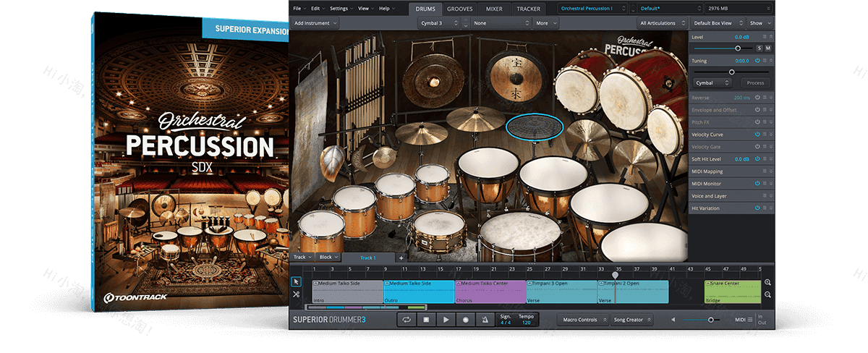Enable the Velocity Gate power button
This screenshot has width=868, height=353.
(x=757, y=147)
